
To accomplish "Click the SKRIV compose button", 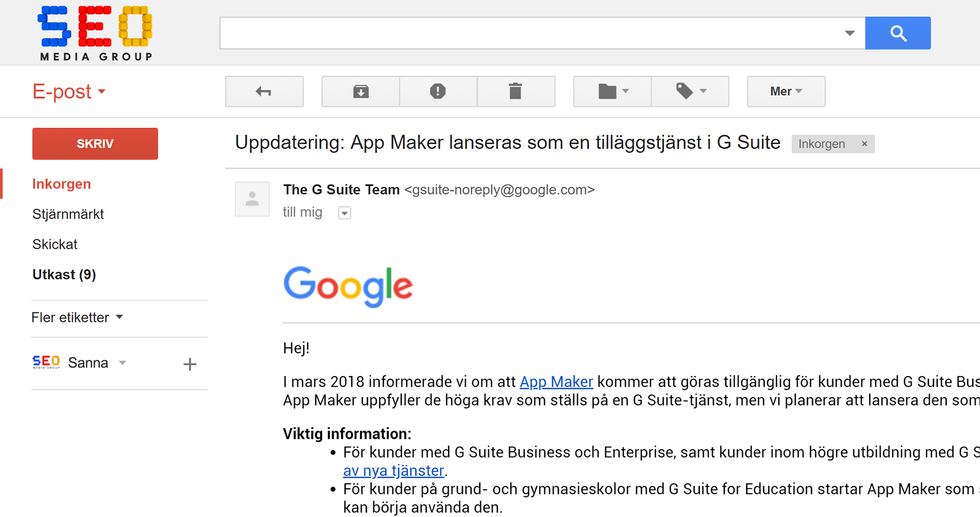I will click(x=95, y=144).
